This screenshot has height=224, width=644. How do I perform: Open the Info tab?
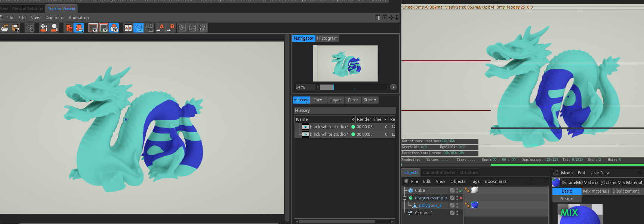coord(318,100)
